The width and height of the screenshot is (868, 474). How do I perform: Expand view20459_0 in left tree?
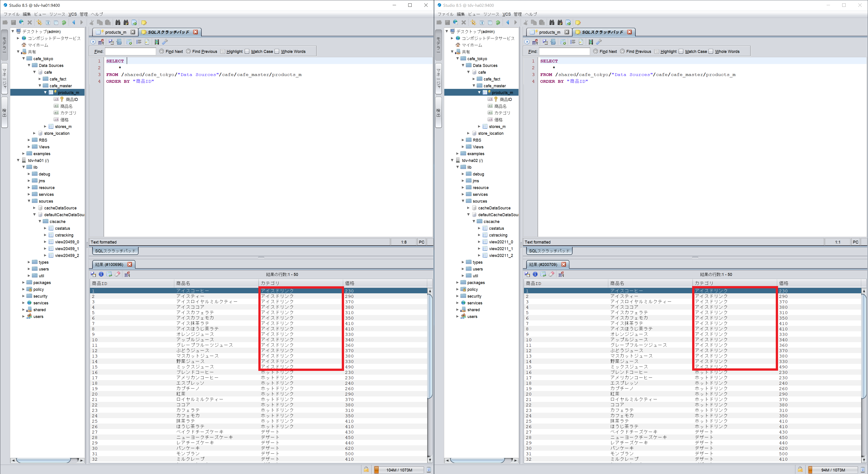[x=45, y=242]
